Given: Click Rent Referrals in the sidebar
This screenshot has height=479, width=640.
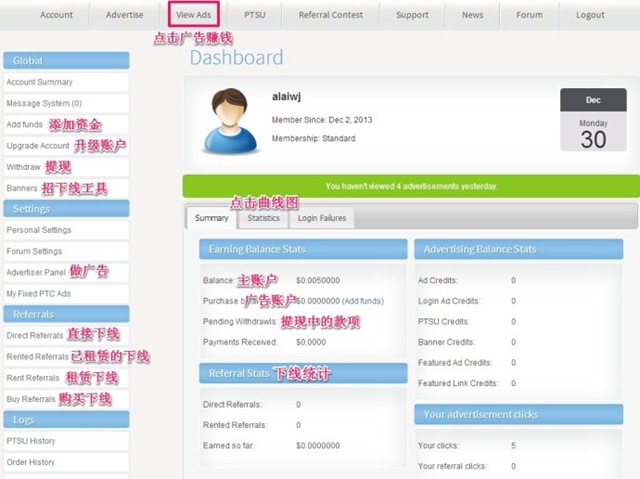Looking at the screenshot, I should click(x=33, y=378).
